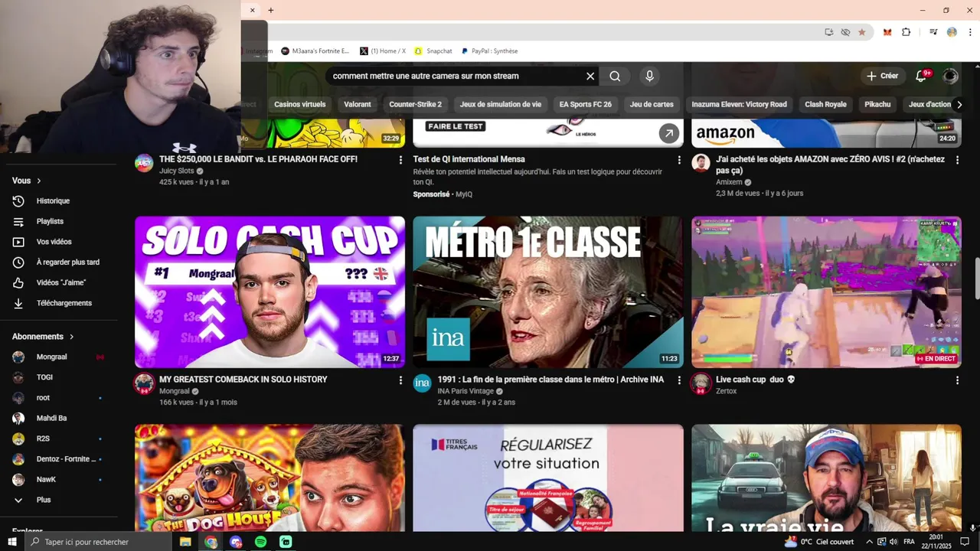980x551 pixels.
Task: Select the Valorant chip
Action: [x=358, y=104]
